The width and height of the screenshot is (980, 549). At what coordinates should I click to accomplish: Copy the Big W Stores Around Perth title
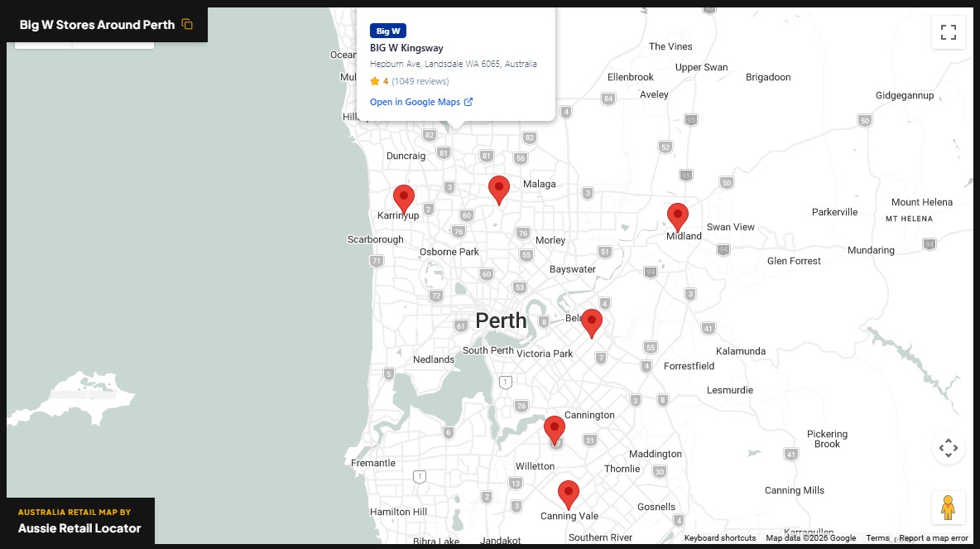tap(187, 24)
